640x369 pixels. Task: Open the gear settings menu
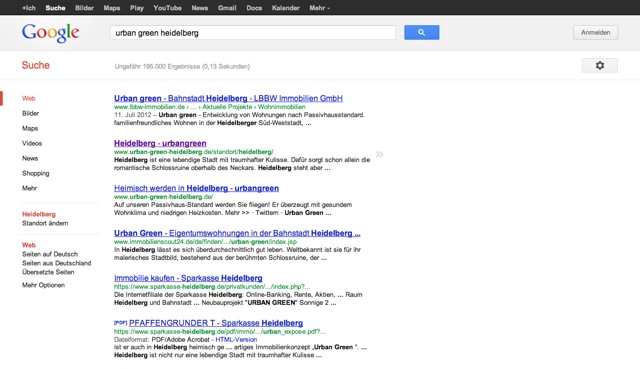click(600, 65)
